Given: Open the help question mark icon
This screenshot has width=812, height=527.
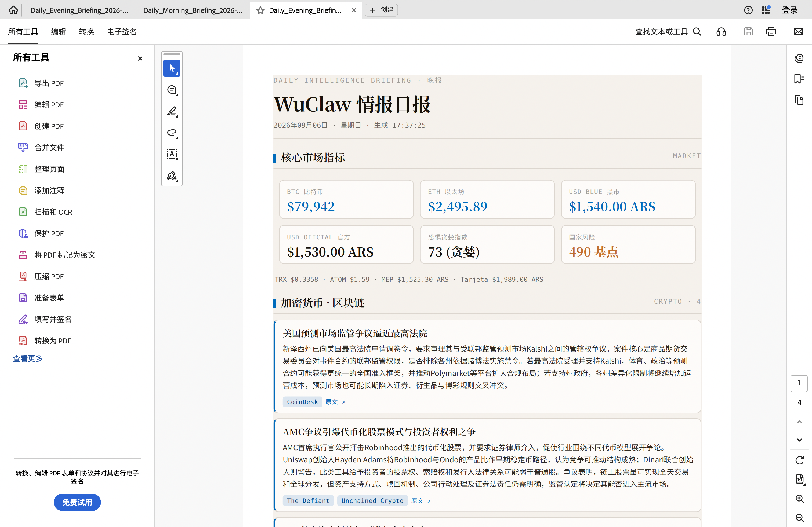Looking at the screenshot, I should tap(748, 10).
